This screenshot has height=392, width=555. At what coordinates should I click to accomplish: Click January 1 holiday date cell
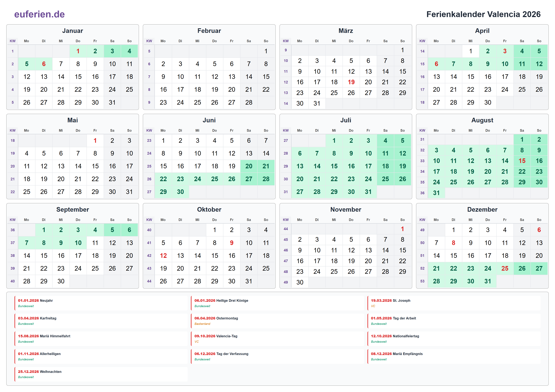(78, 51)
